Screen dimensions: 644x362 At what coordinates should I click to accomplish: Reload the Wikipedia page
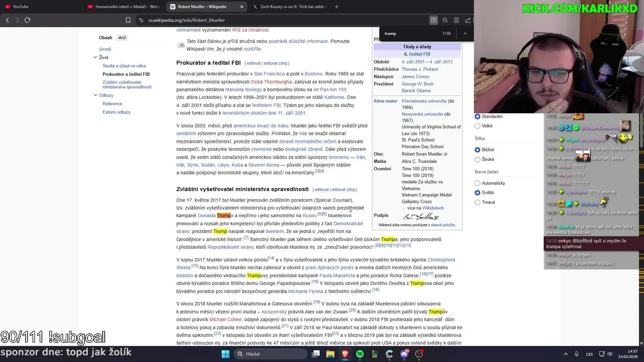click(x=27, y=20)
